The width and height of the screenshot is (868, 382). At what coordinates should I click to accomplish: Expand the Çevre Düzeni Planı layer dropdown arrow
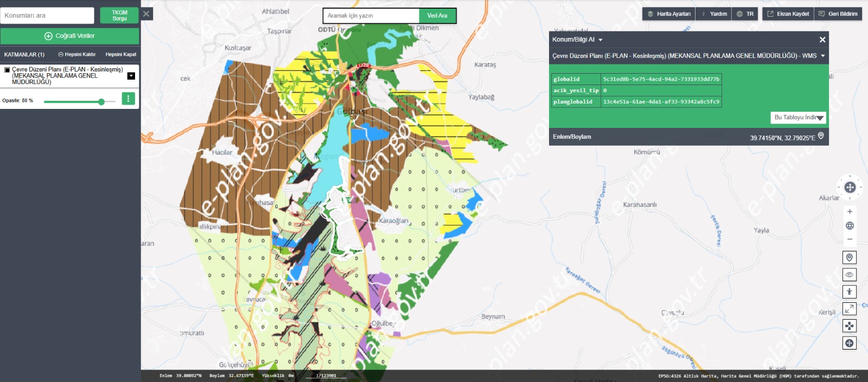(131, 76)
